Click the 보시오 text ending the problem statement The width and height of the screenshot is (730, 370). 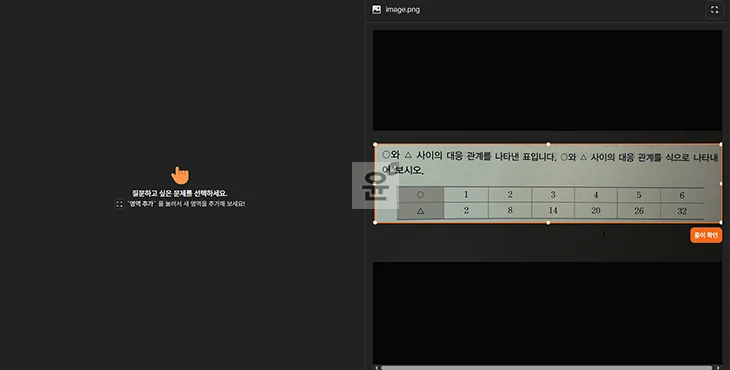tap(410, 170)
